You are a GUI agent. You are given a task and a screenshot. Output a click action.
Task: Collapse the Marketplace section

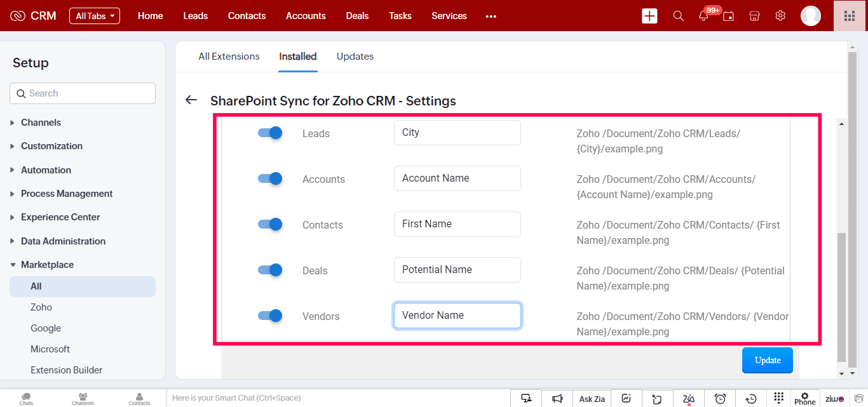click(47, 265)
